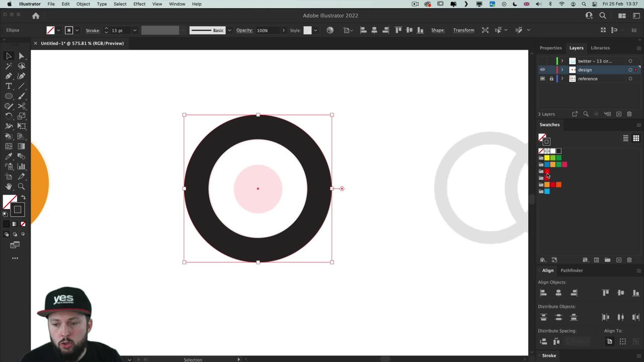Click horizontal align center in Align panel

[558, 293]
